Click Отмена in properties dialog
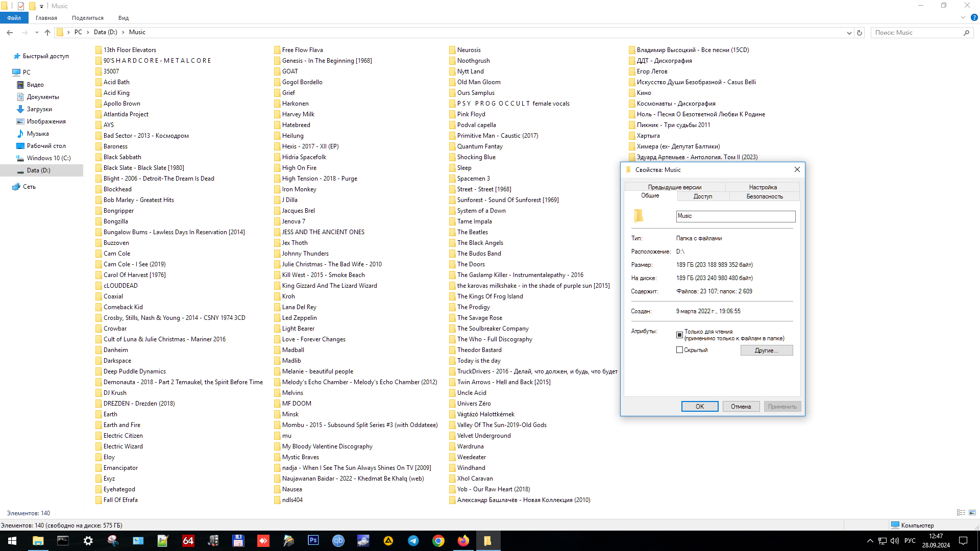The width and height of the screenshot is (980, 551). click(x=741, y=407)
